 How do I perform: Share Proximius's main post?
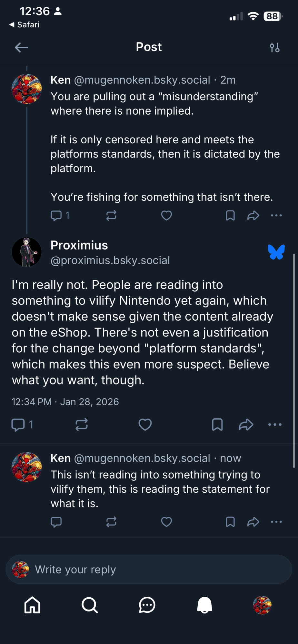tap(246, 424)
